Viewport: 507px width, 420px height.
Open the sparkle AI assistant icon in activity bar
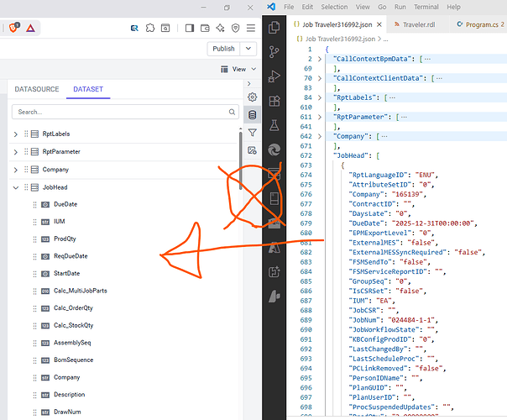click(x=274, y=272)
